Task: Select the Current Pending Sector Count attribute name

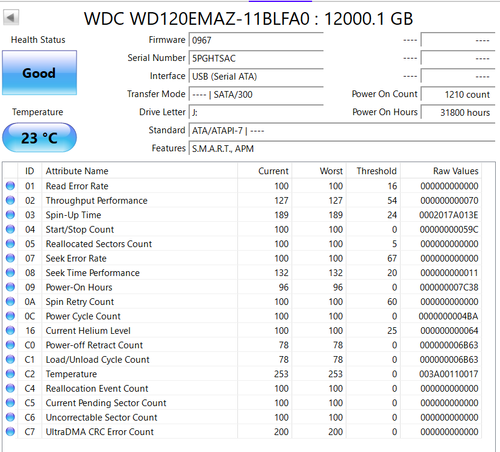Action: pos(106,403)
